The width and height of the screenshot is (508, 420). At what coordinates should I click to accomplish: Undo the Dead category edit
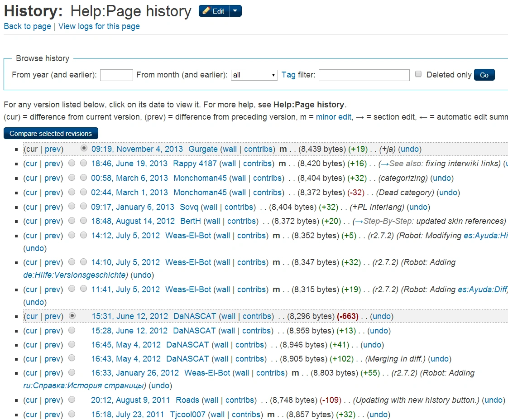tap(448, 193)
